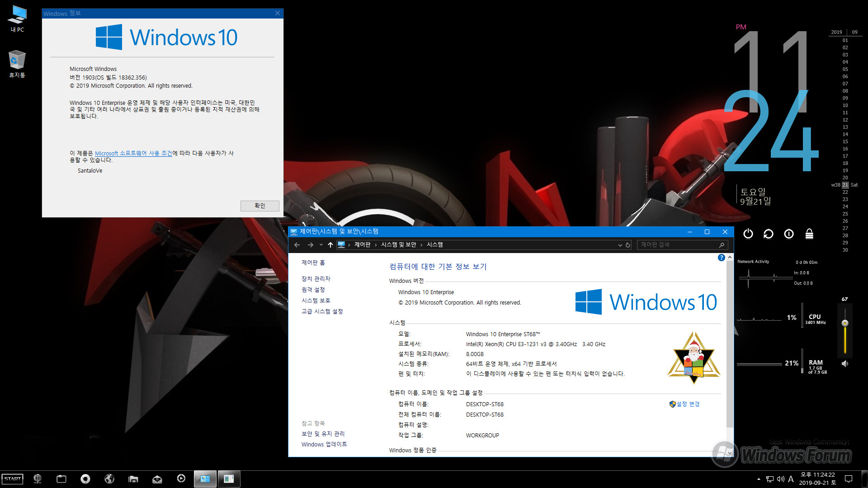Open 보안 및 유지 관리 link
Image resolution: width=868 pixels, height=488 pixels.
[323, 434]
